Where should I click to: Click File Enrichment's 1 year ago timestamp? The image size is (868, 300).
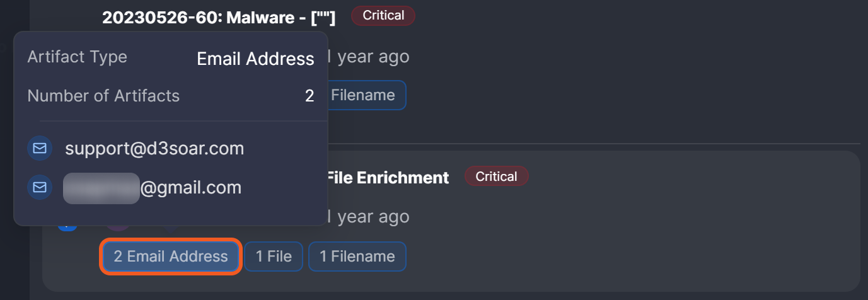pyautogui.click(x=369, y=217)
